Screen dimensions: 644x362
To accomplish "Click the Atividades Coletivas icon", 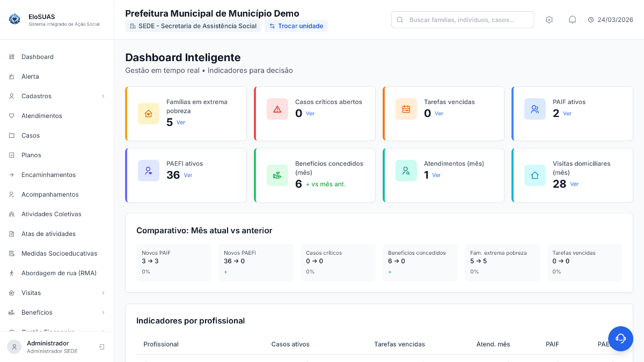I will tap(11, 214).
